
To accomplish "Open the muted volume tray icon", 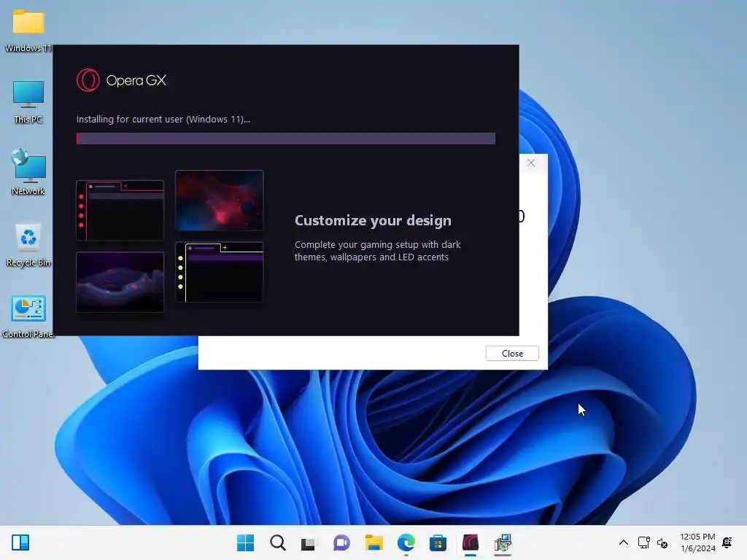I will [x=662, y=542].
